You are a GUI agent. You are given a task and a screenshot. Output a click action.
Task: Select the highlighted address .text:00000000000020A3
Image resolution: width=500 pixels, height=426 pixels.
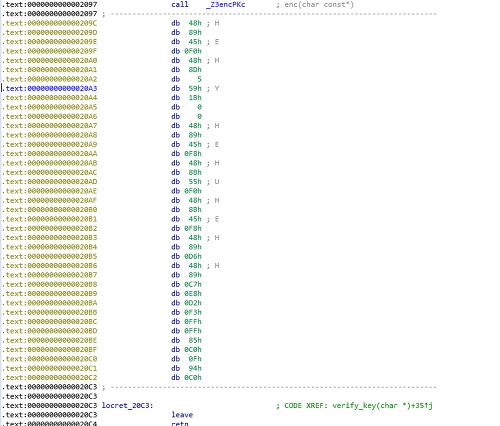pyautogui.click(x=50, y=88)
